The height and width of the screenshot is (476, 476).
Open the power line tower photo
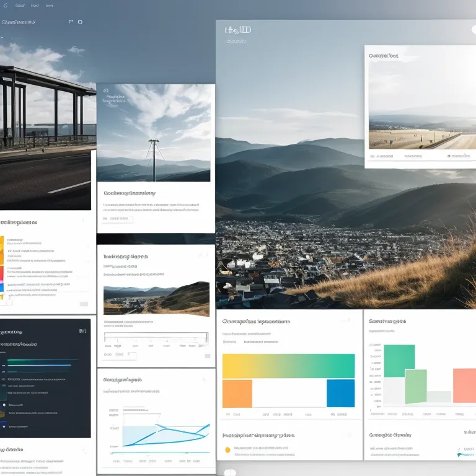click(153, 133)
